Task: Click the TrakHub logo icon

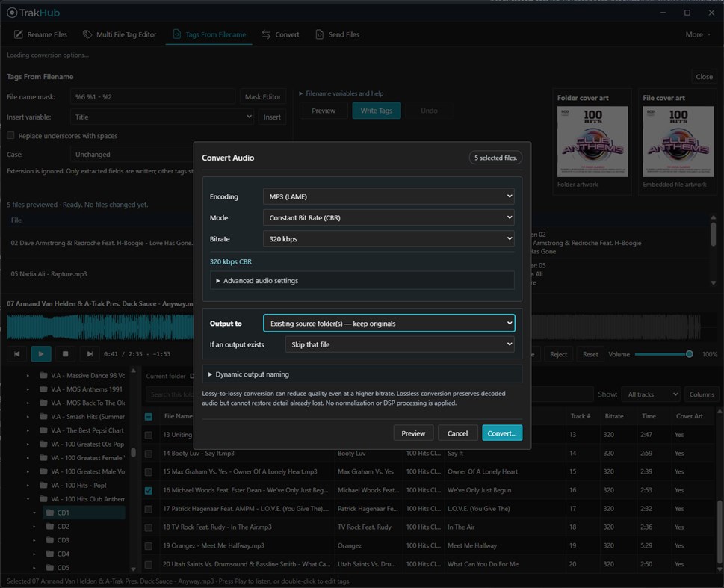Action: point(12,13)
